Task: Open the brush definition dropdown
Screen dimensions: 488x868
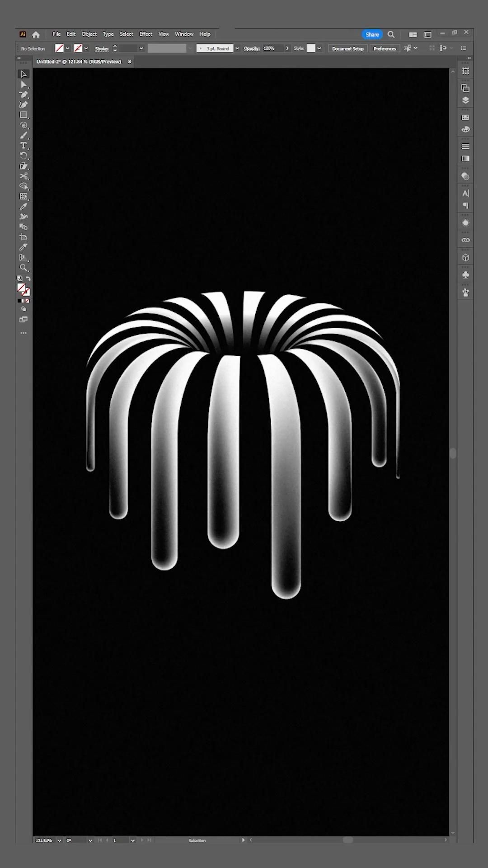Action: (237, 48)
